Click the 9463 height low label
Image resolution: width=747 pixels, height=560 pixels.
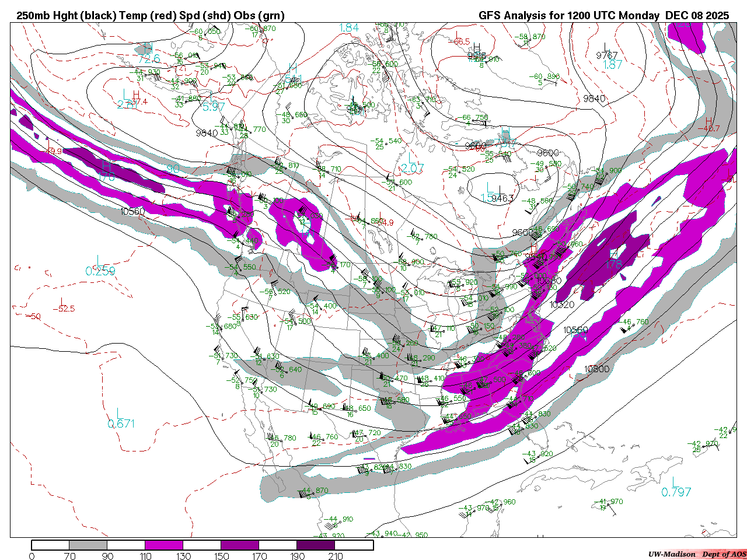coord(502,198)
